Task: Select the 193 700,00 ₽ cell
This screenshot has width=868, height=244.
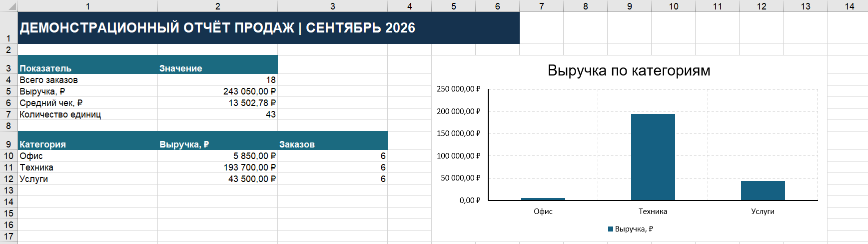Action: (218, 167)
